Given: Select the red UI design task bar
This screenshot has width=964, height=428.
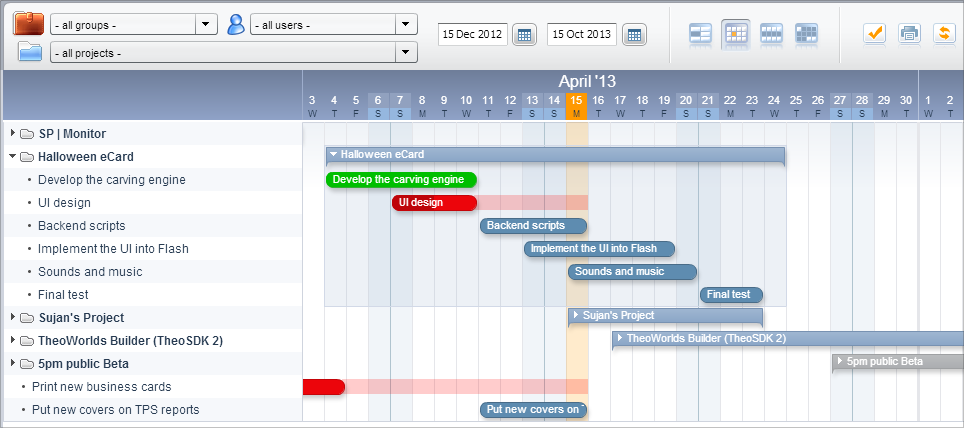Looking at the screenshot, I should point(435,203).
